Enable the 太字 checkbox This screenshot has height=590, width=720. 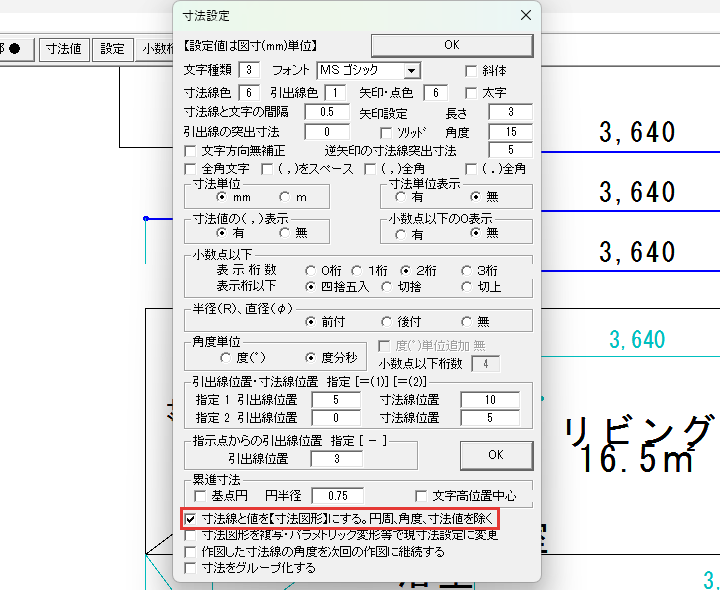coord(471,93)
